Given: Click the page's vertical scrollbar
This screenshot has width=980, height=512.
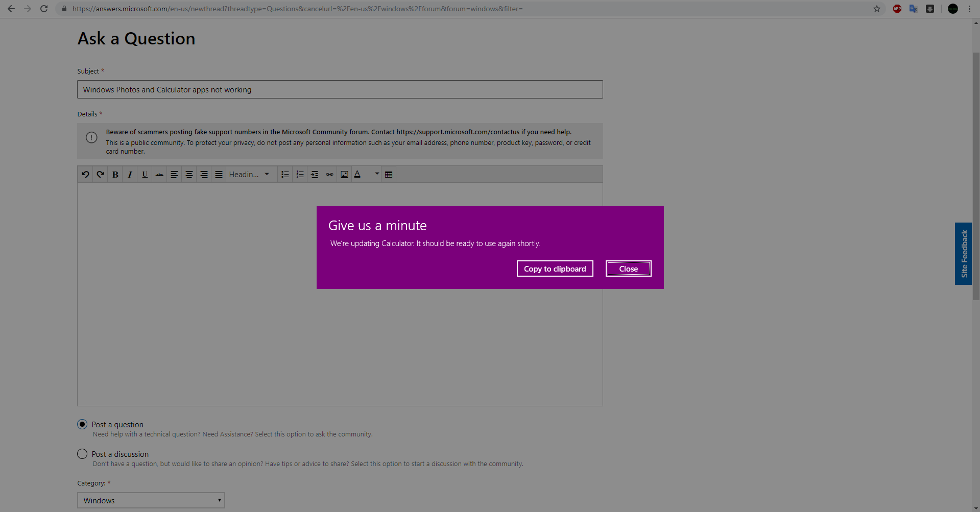Looking at the screenshot, I should [976, 176].
